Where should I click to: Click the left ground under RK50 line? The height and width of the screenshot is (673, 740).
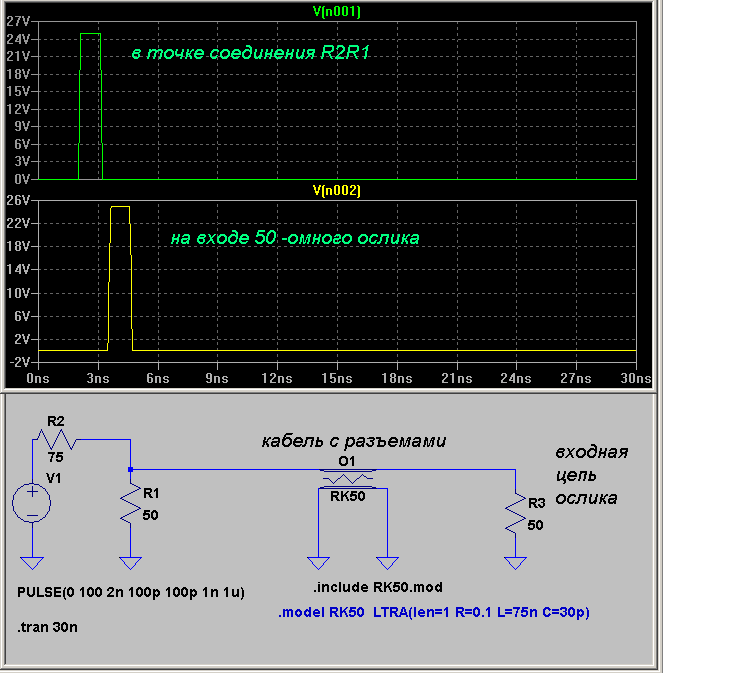(x=319, y=563)
